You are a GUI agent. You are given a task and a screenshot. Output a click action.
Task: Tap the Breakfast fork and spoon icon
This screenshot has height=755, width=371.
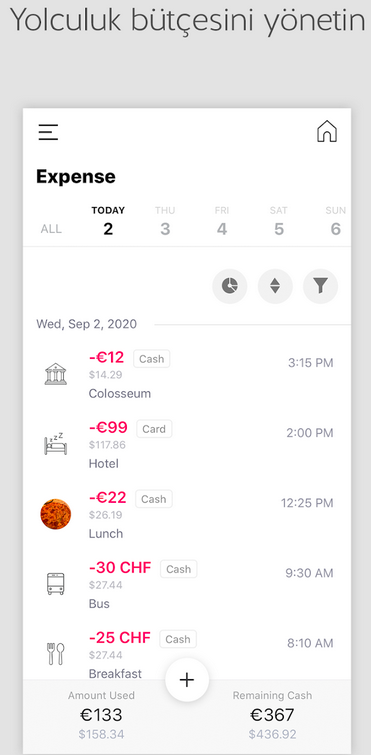click(x=56, y=654)
